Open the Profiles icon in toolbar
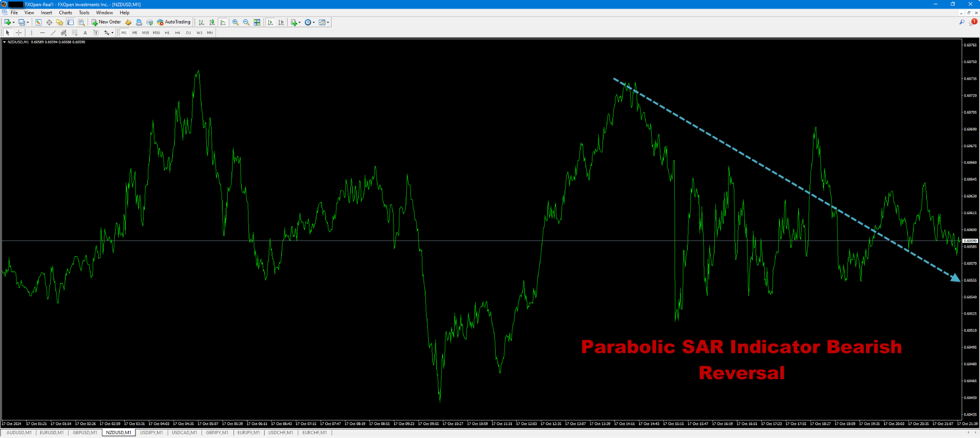The width and height of the screenshot is (980, 438). [22, 22]
